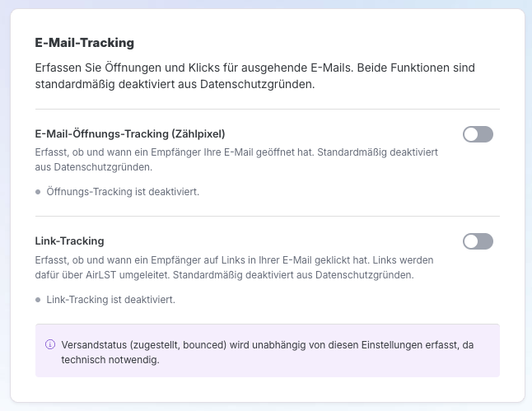
Task: Click the line technisch notwendig in the notice
Action: point(110,360)
